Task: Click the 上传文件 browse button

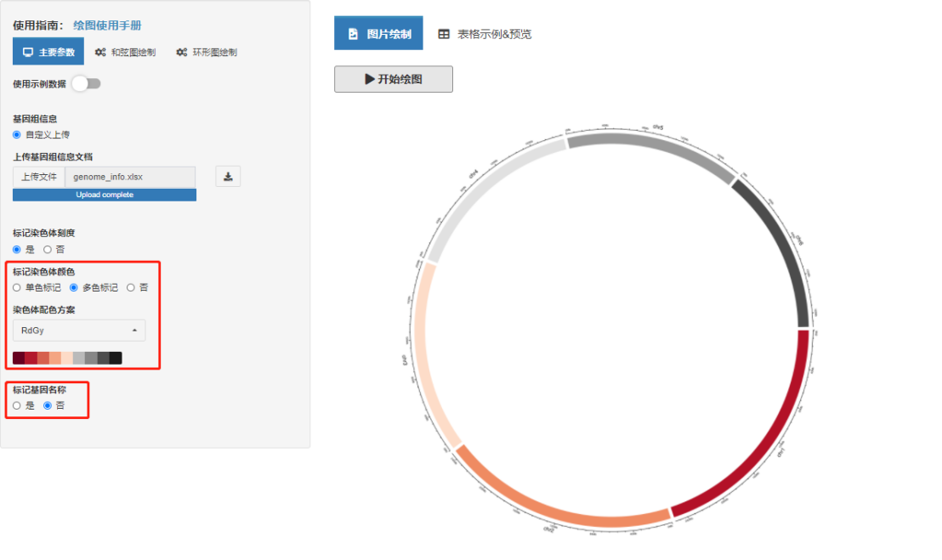Action: [39, 177]
